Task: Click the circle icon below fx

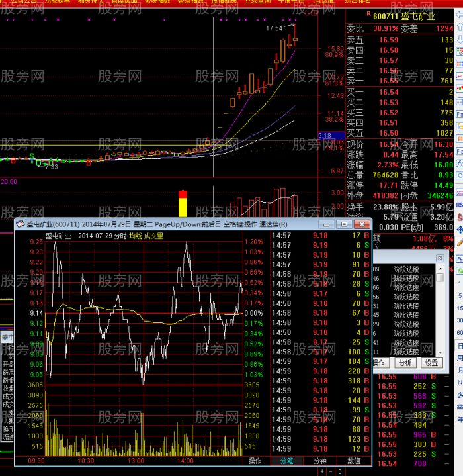Action: tap(460, 175)
